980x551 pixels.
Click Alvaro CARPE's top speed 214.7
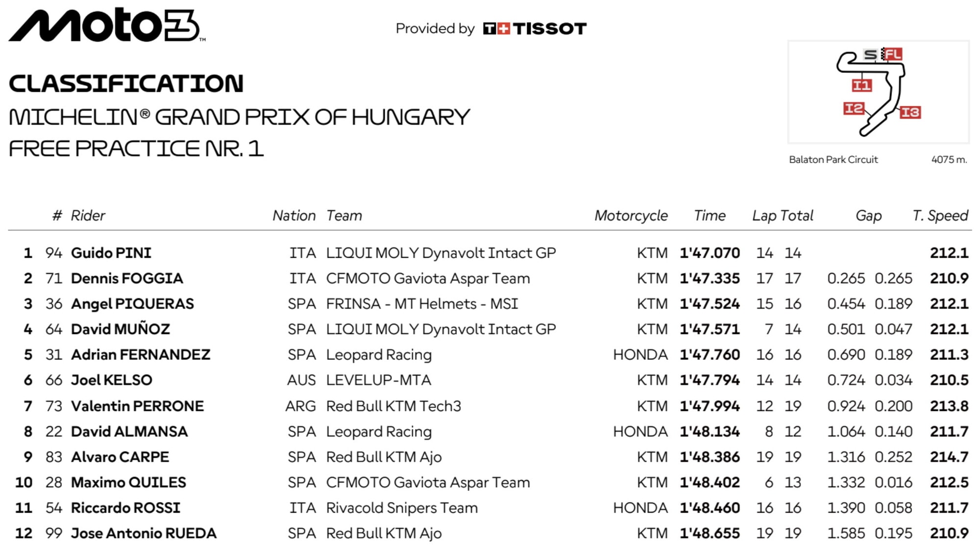pos(949,457)
